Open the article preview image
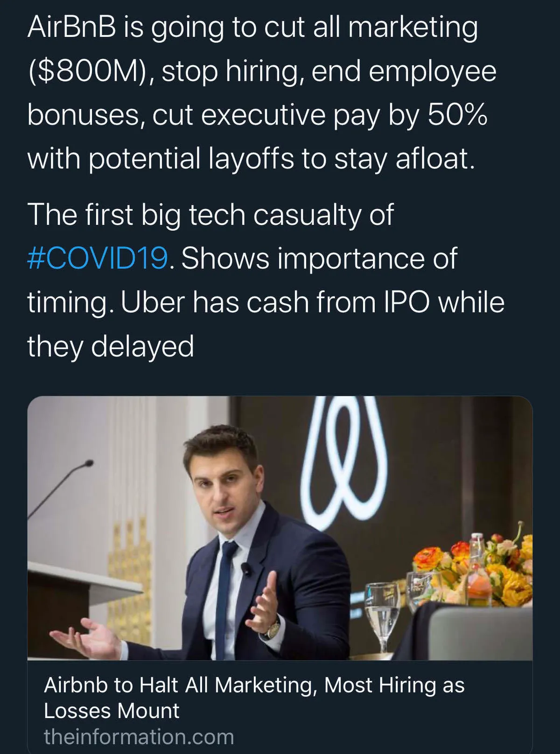The width and height of the screenshot is (560, 754). pyautogui.click(x=280, y=528)
